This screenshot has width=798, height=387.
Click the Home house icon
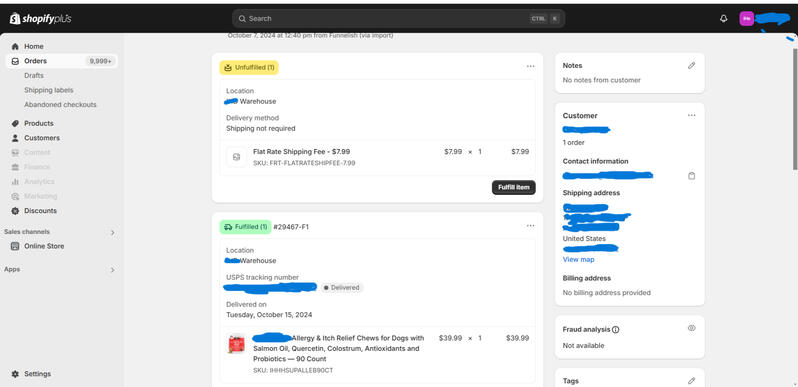[x=15, y=46]
